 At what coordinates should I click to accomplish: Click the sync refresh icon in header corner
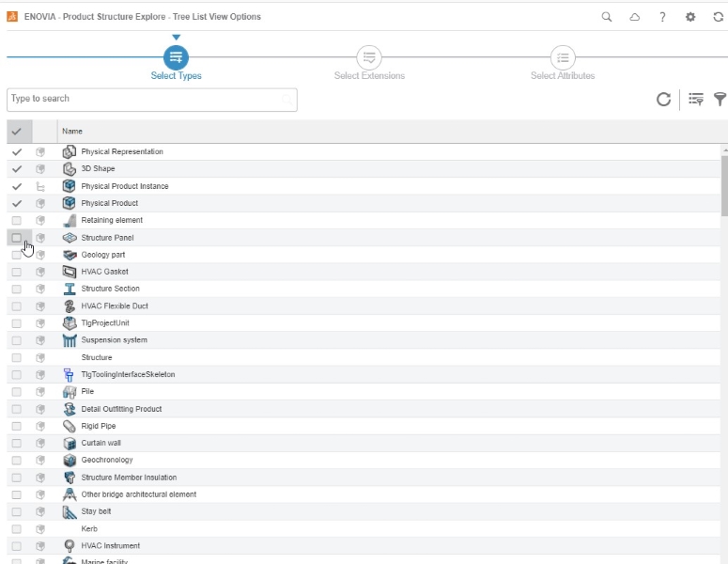719,17
